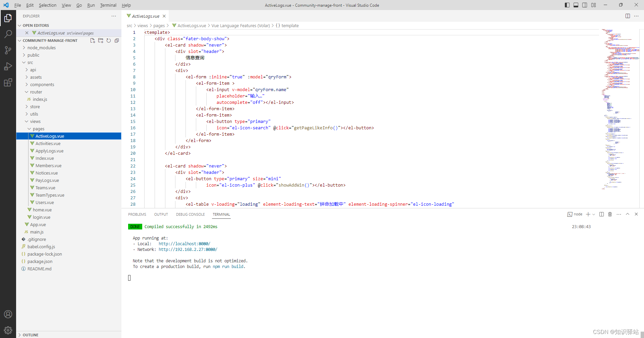Open editor more actions ellipsis
Image resolution: width=644 pixels, height=338 pixels.
[x=636, y=16]
